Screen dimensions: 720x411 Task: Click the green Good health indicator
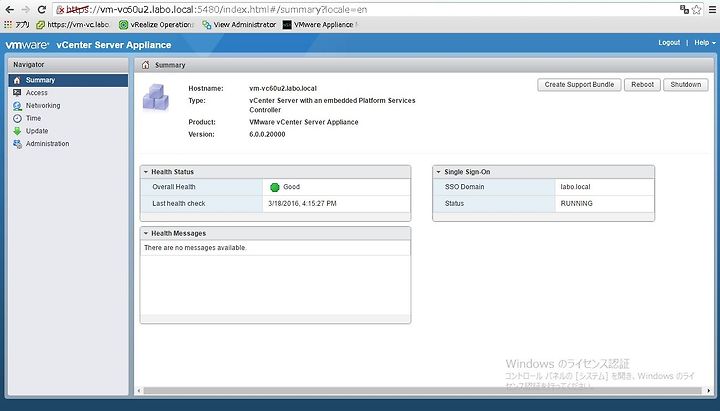275,187
